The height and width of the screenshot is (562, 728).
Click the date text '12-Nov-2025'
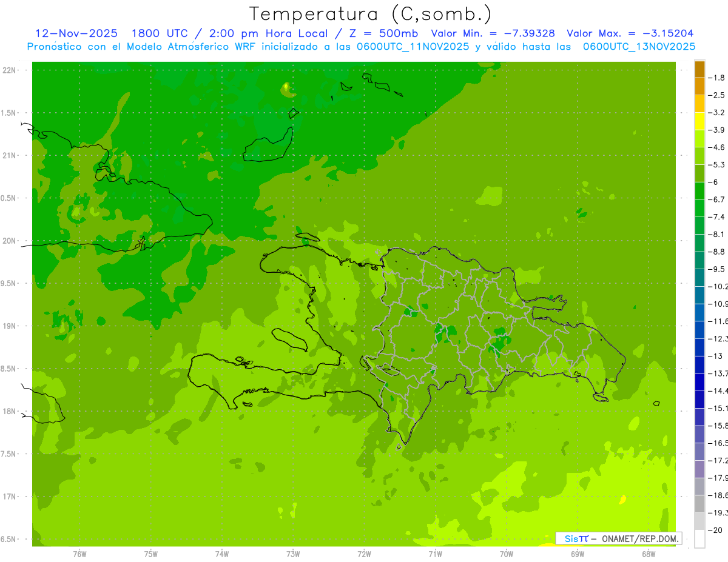[x=76, y=33]
